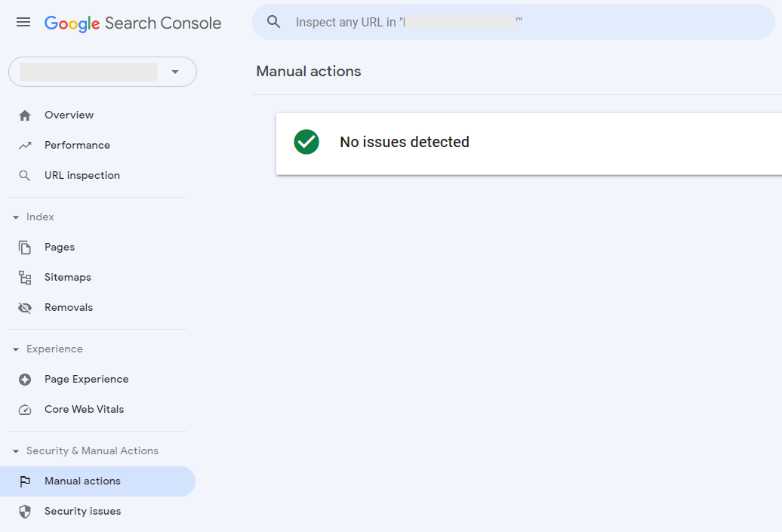The height and width of the screenshot is (532, 782).
Task: Switch to the Security issues sidebar entry
Action: coord(82,511)
